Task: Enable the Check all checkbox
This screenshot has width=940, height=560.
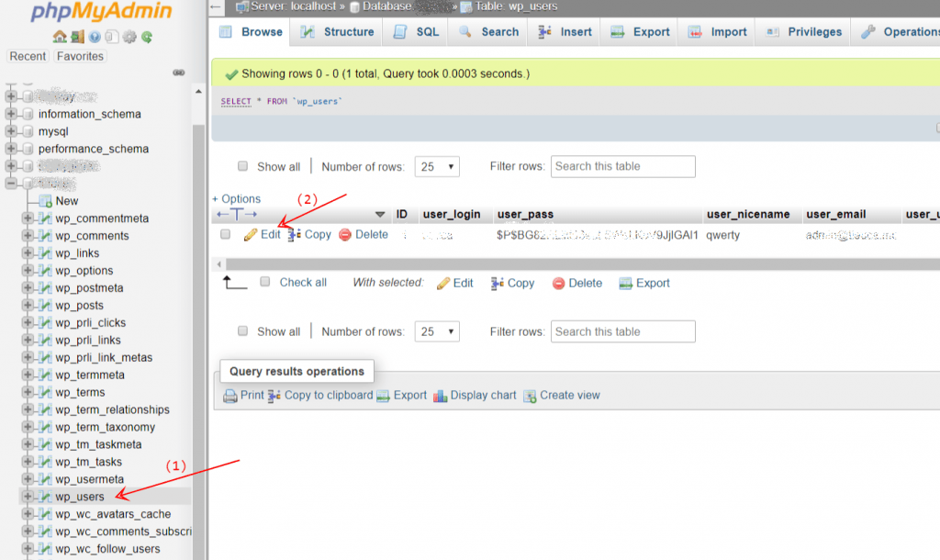Action: [264, 282]
